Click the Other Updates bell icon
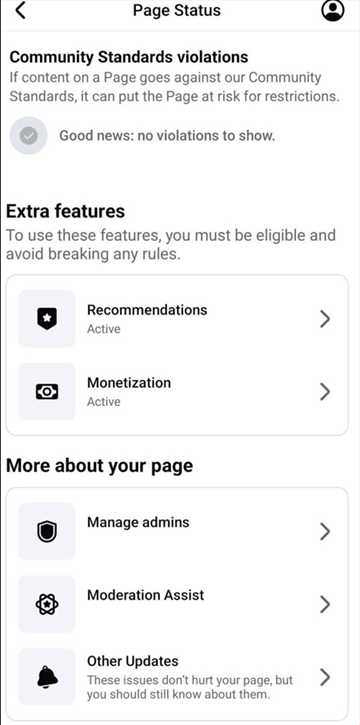 (47, 677)
